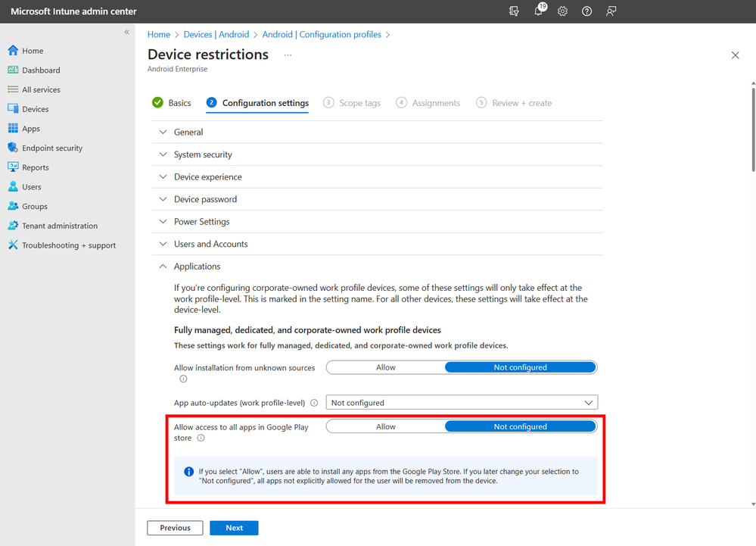This screenshot has height=546, width=756.
Task: Open Apps grid icon in sidebar
Action: (x=13, y=128)
